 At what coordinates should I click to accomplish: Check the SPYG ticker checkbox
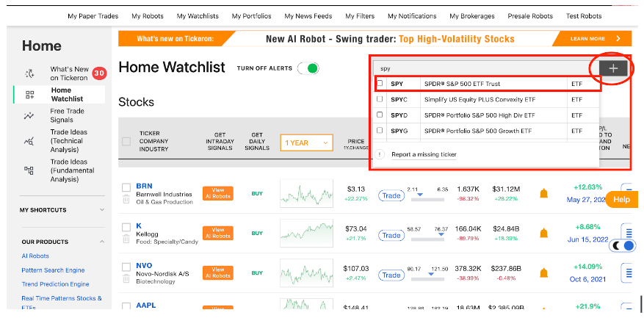[380, 130]
